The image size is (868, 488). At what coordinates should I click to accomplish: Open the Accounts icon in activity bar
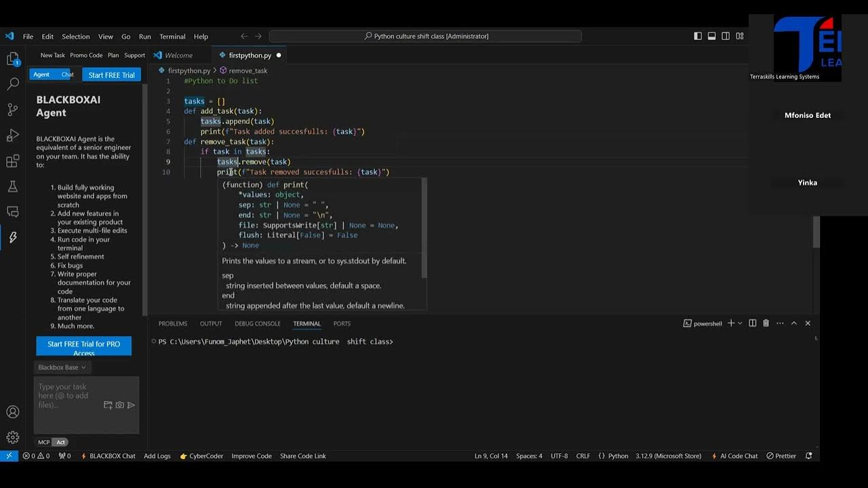[13, 411]
